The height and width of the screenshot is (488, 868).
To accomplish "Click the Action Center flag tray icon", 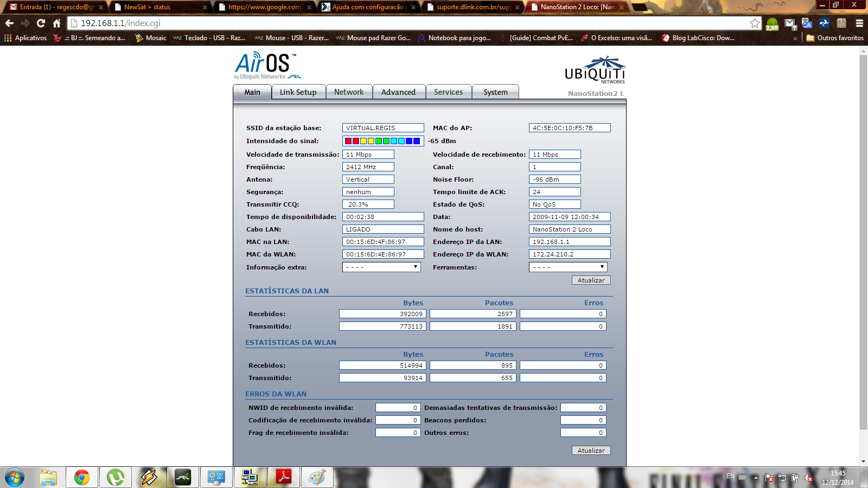I will (x=769, y=478).
